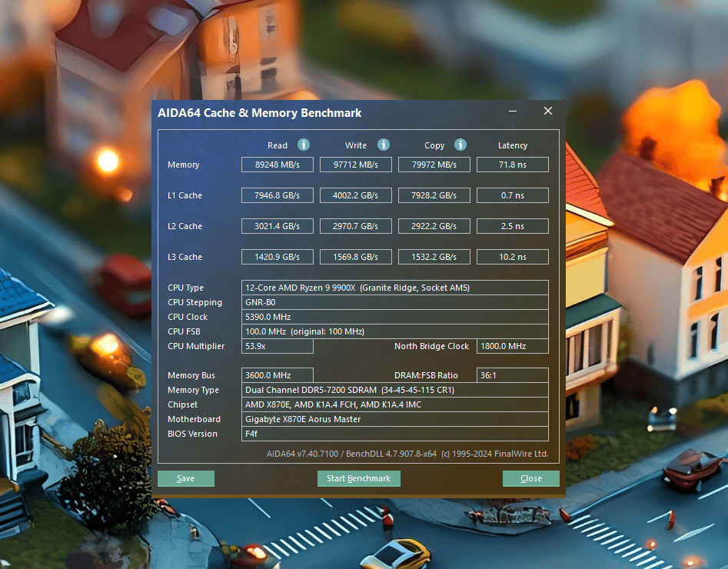728x569 pixels.
Task: Click L3 Cache copy value 1532.2 GB/s
Action: 434,256
